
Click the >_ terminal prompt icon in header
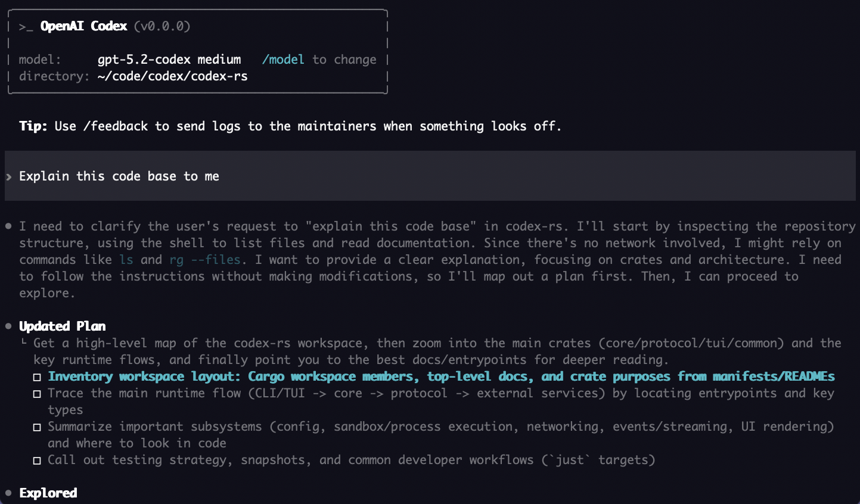pyautogui.click(x=26, y=27)
